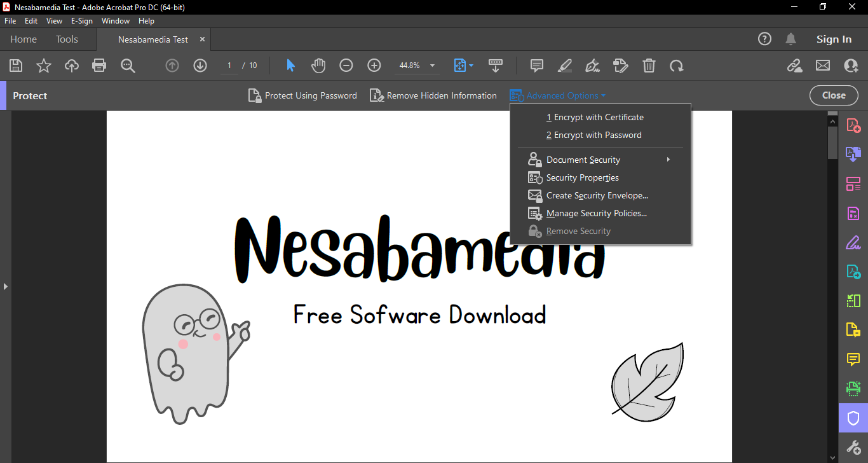Click the notifications bell icon
This screenshot has height=463, width=868.
(790, 39)
